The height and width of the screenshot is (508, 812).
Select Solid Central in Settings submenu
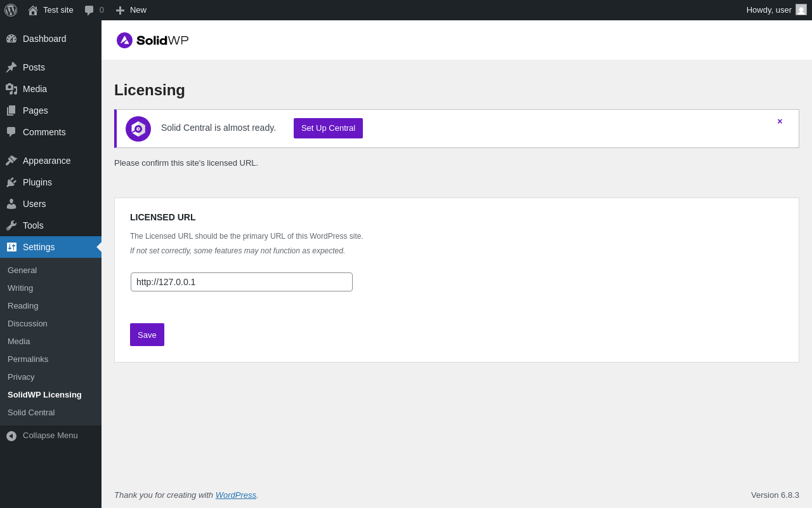[31, 412]
